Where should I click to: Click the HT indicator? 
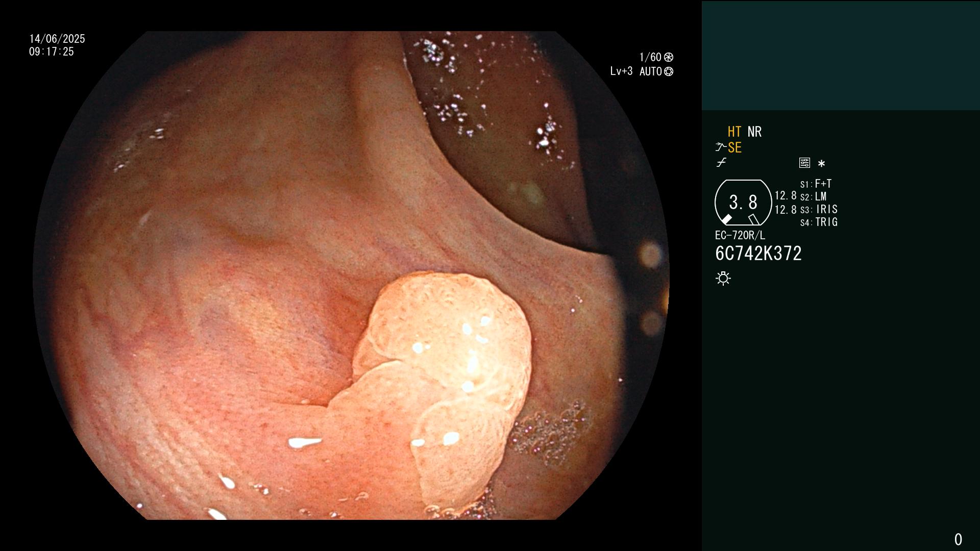[734, 132]
